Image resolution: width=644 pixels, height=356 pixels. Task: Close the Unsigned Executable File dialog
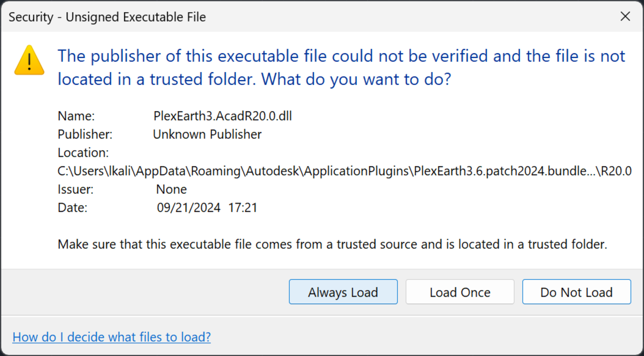[x=625, y=17]
